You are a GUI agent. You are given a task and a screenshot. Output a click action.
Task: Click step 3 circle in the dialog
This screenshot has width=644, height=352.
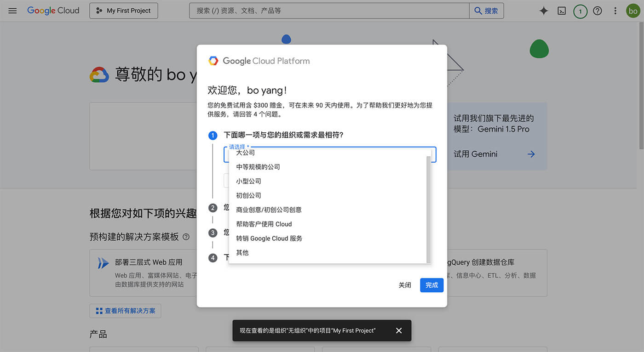point(213,233)
